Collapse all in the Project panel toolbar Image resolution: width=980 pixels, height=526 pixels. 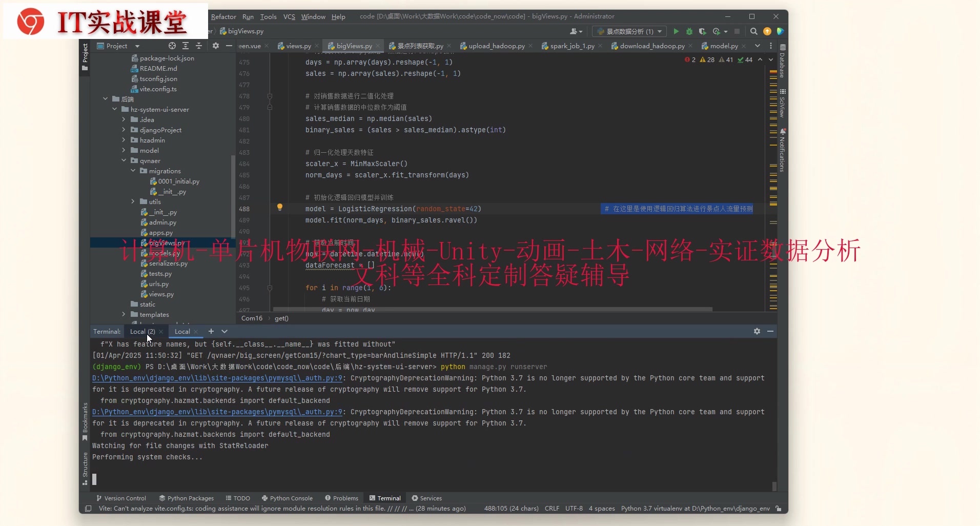tap(199, 46)
